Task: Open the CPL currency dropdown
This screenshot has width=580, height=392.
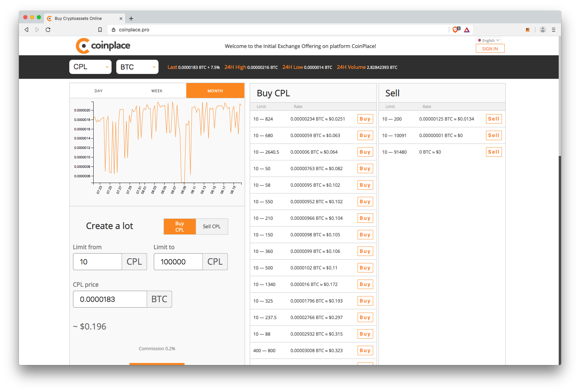Action: pyautogui.click(x=90, y=67)
